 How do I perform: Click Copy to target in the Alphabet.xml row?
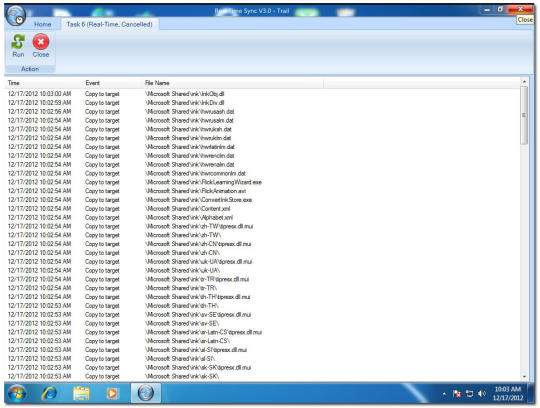pyautogui.click(x=102, y=218)
